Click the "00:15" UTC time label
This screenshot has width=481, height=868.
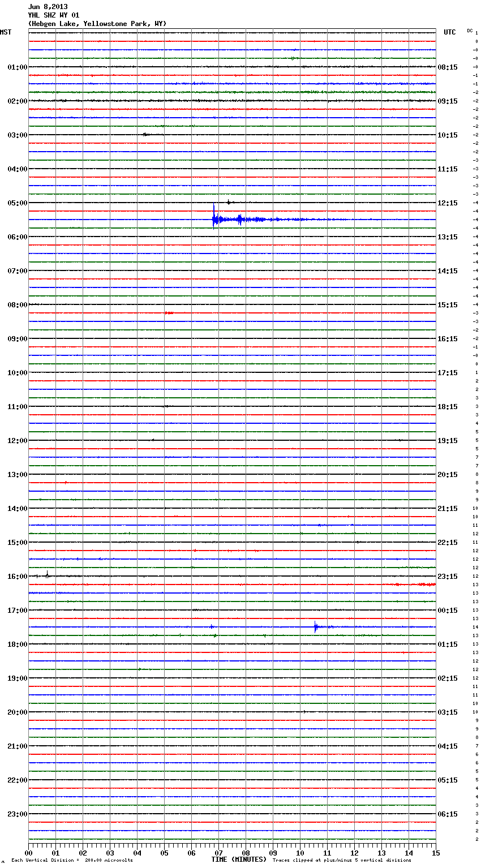pos(448,611)
